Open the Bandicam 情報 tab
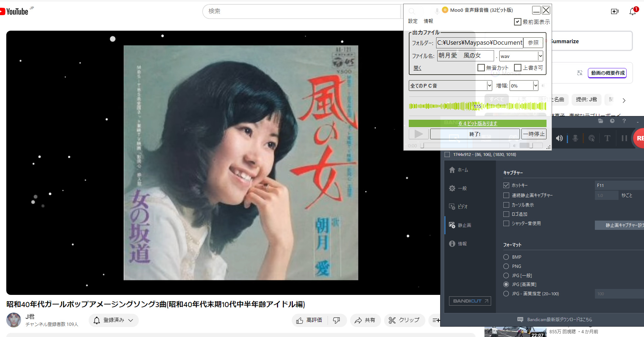 pos(458,244)
